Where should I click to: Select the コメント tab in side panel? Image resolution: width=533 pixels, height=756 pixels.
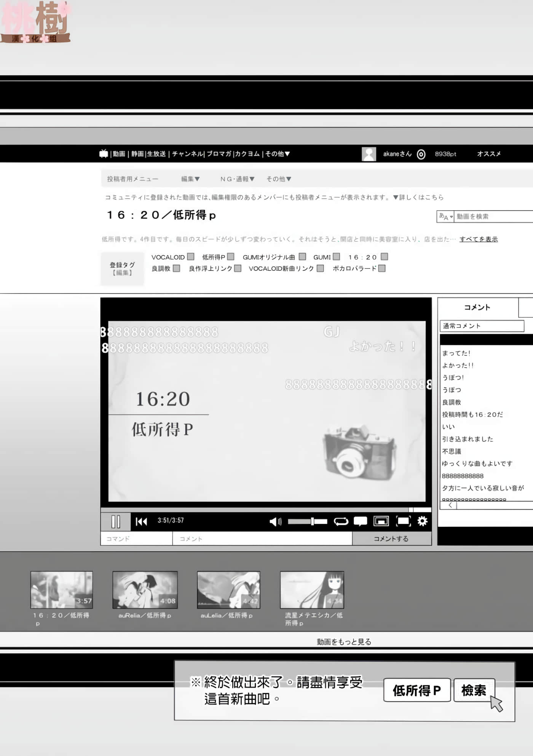[477, 307]
